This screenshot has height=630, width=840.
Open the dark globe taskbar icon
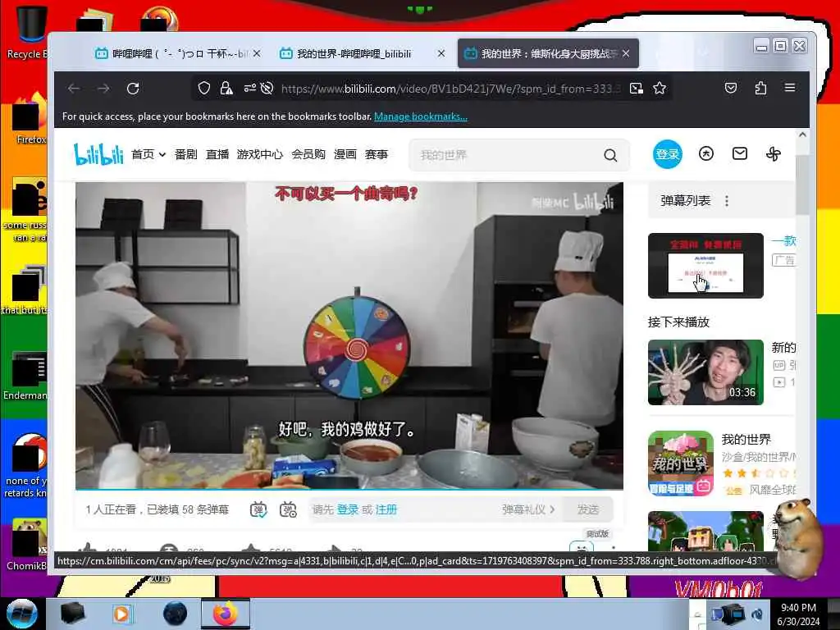point(175,614)
